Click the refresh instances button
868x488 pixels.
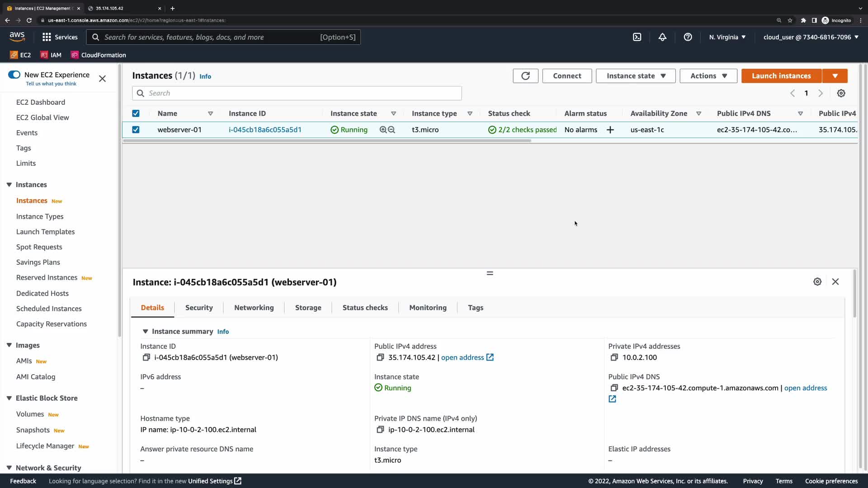click(x=525, y=76)
